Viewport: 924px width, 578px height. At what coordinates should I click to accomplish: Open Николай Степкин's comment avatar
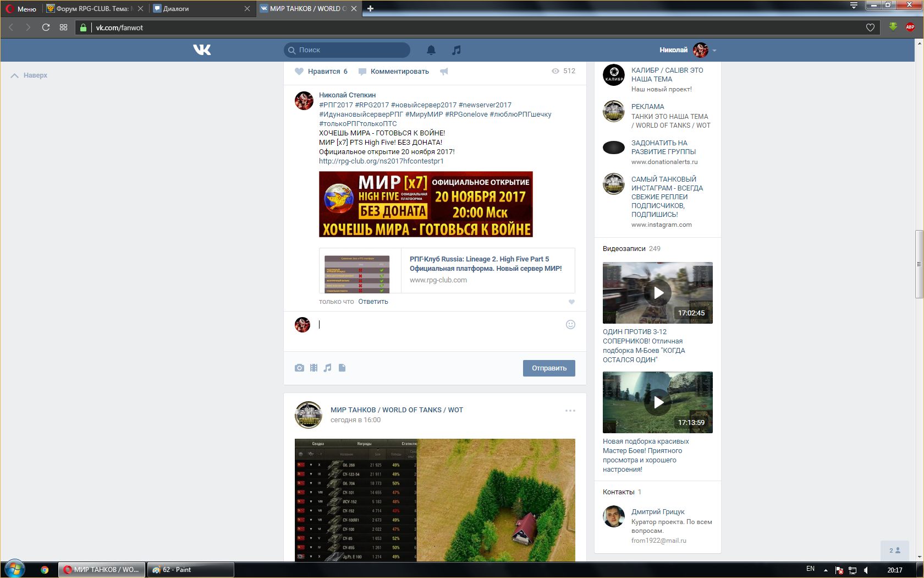[x=304, y=101]
